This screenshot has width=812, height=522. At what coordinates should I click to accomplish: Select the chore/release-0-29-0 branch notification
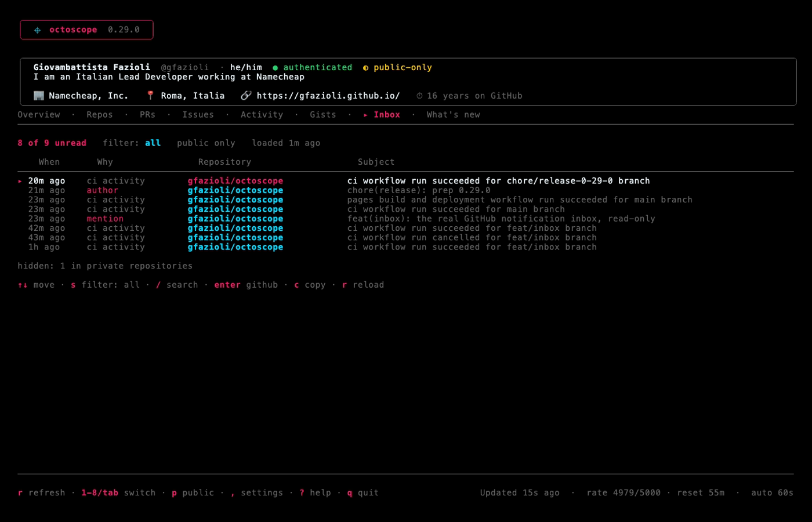coord(405,181)
